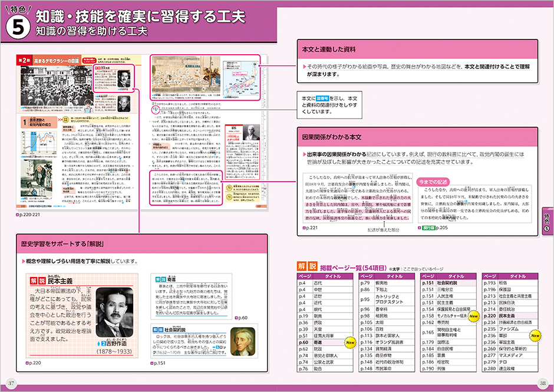
Task: Click the line graph in textbook left page
Action: pos(39,141)
